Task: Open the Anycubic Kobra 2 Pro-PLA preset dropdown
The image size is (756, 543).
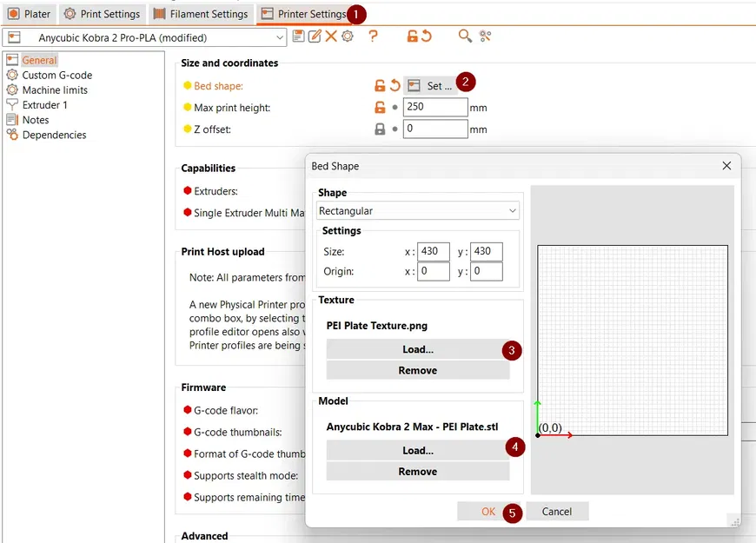Action: [x=144, y=37]
